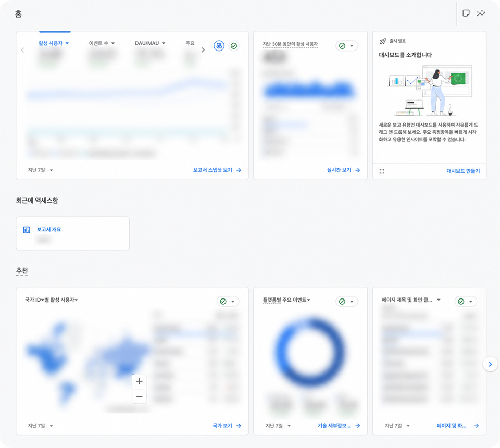
Task: Open the recently accessed 보고서 개요 report
Action: pos(73,233)
